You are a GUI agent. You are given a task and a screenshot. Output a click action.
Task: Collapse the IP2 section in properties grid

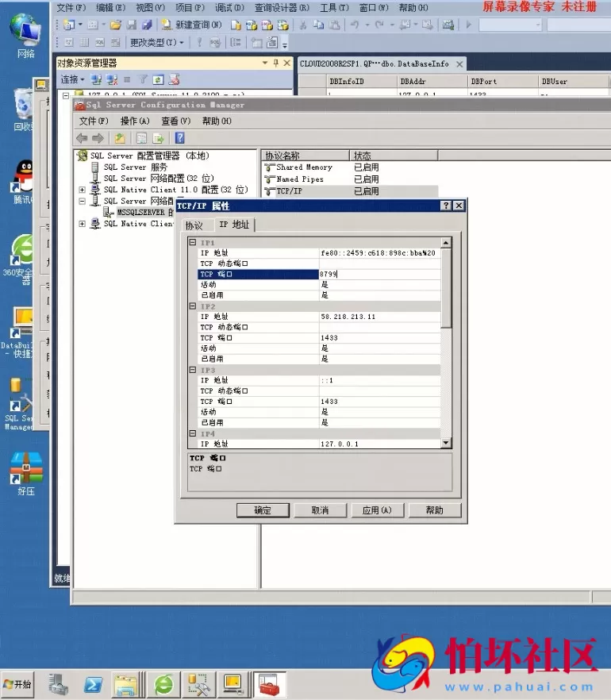pyautogui.click(x=193, y=306)
